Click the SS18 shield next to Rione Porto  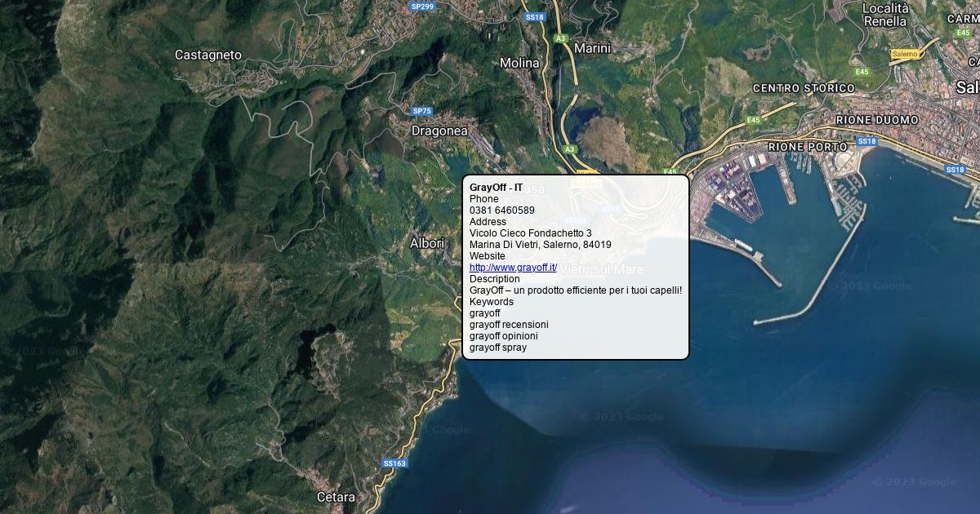click(x=866, y=141)
